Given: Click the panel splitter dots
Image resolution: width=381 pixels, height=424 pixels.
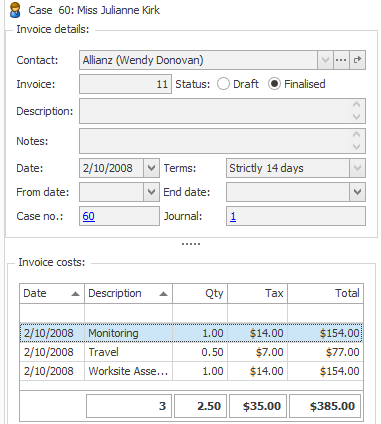Looking at the screenshot, I should pyautogui.click(x=191, y=244).
